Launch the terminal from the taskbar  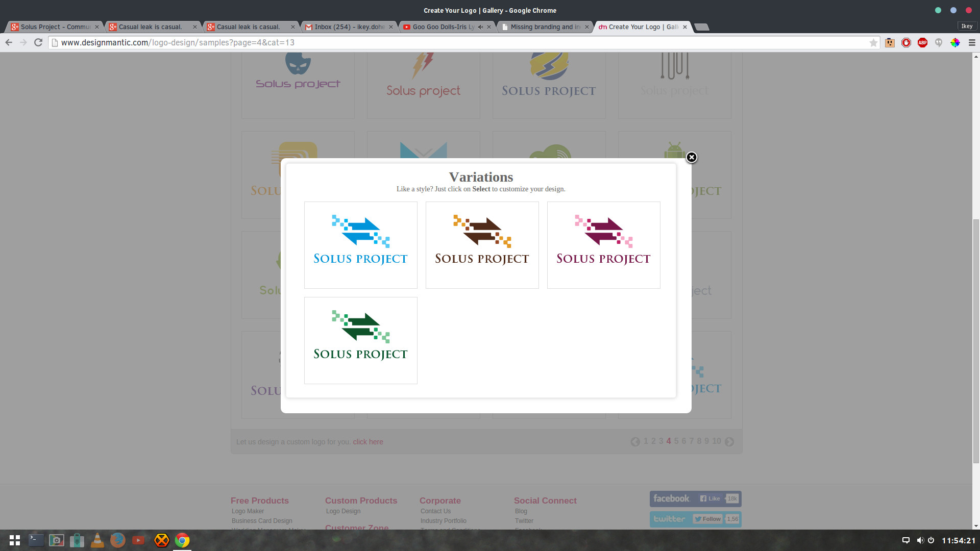(36, 540)
